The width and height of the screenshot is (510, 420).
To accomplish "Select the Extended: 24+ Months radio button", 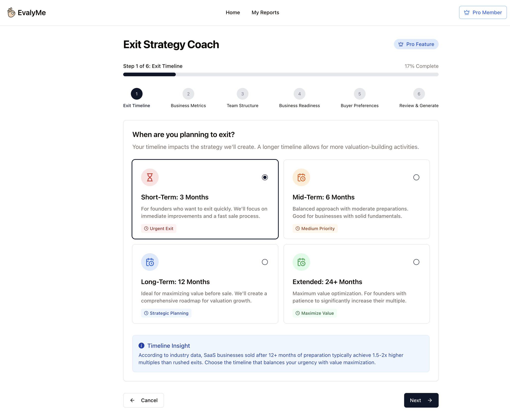I will tap(416, 262).
